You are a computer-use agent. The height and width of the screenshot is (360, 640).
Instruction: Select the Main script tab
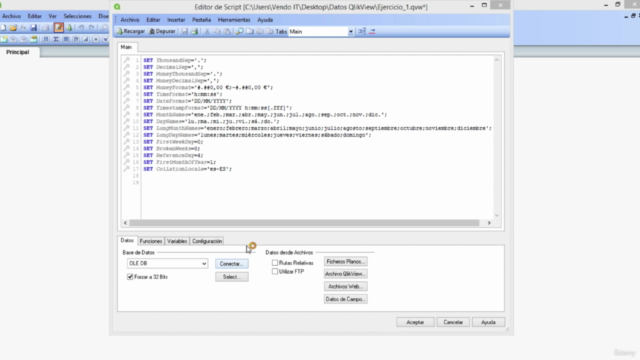point(126,47)
